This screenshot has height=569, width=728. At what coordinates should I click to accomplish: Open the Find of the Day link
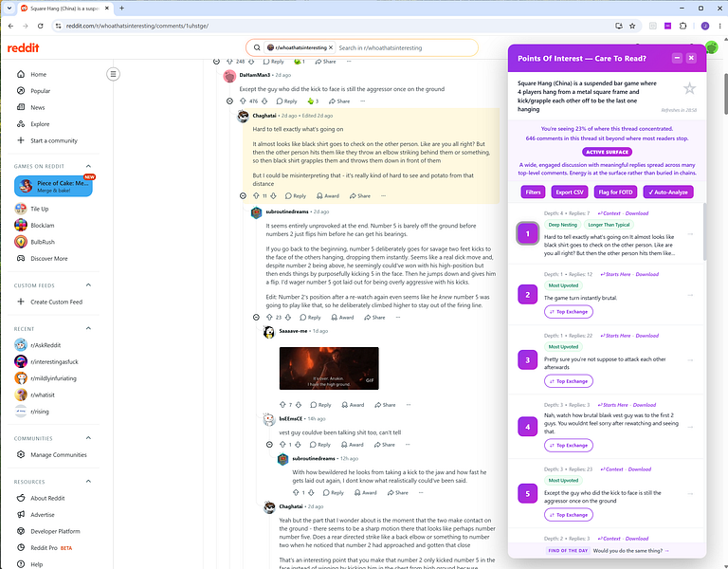pyautogui.click(x=609, y=550)
